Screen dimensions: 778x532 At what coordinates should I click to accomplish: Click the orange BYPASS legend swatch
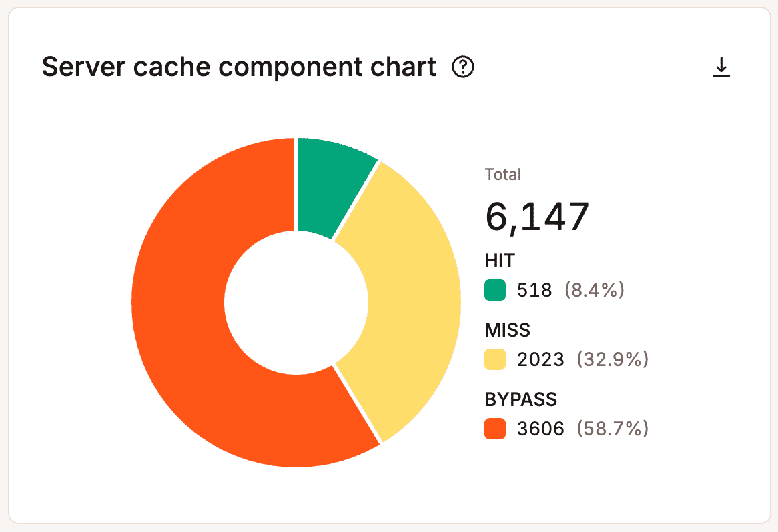[x=494, y=429]
